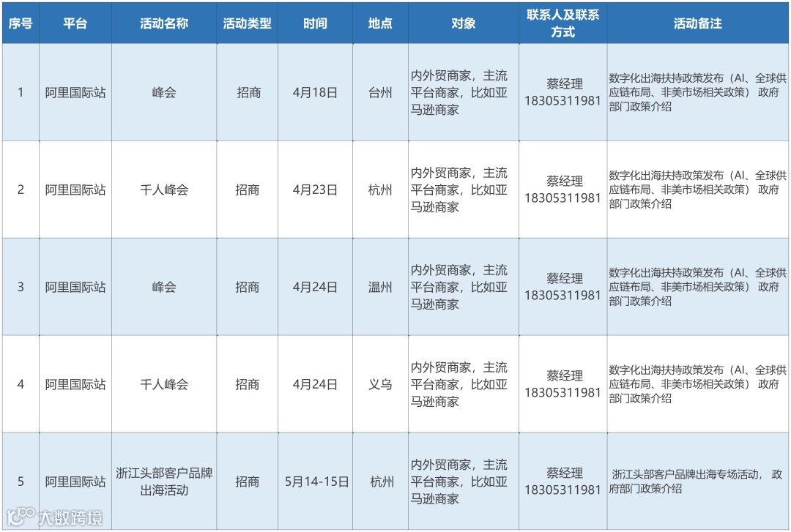This screenshot has height=532, width=791.
Task: Select the date cell 4月18日
Action: pos(315,92)
